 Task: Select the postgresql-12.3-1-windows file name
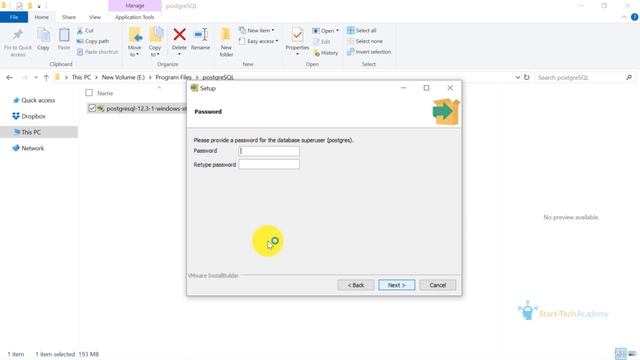pyautogui.click(x=146, y=109)
